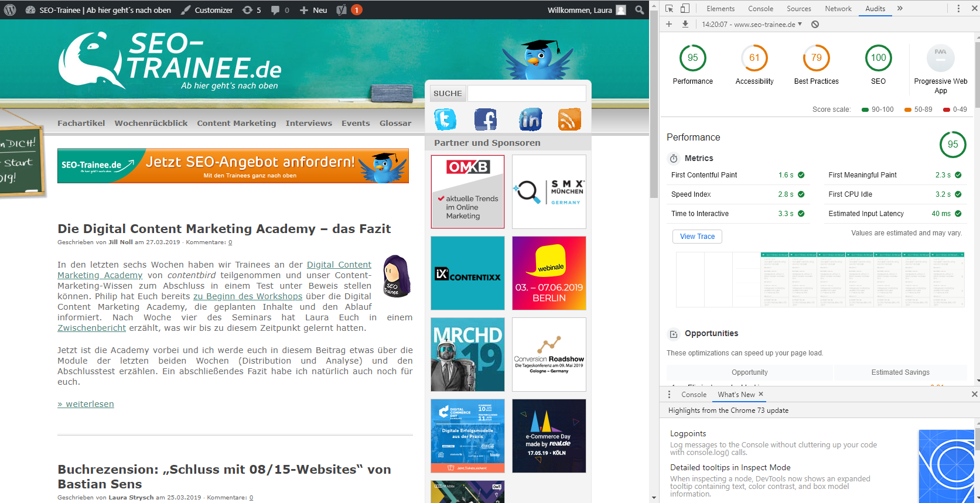The height and width of the screenshot is (503, 980).
Task: Expand more DevTools tabs chevron
Action: pyautogui.click(x=900, y=9)
